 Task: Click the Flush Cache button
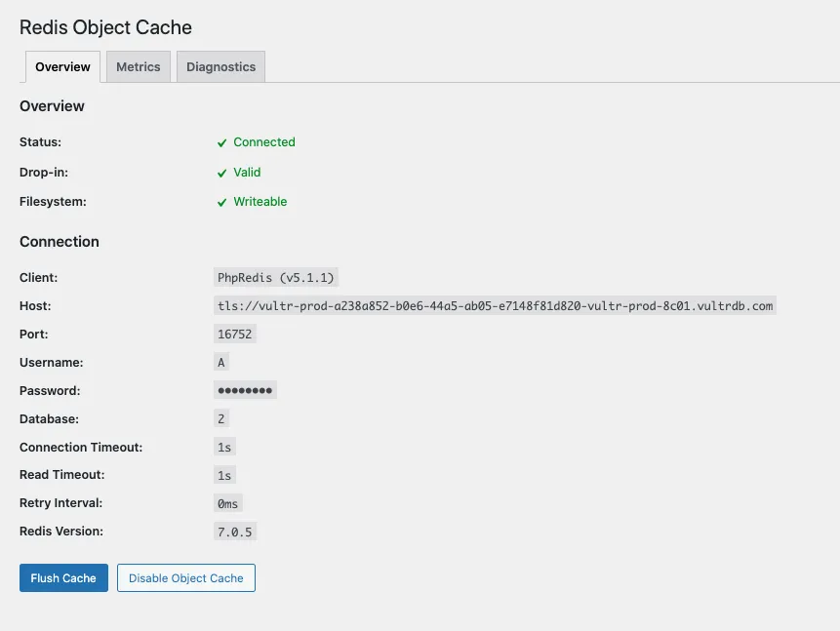pyautogui.click(x=63, y=578)
